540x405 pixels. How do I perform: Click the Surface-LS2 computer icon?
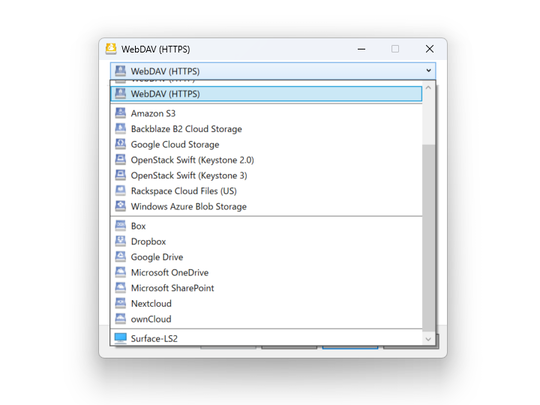pos(120,338)
